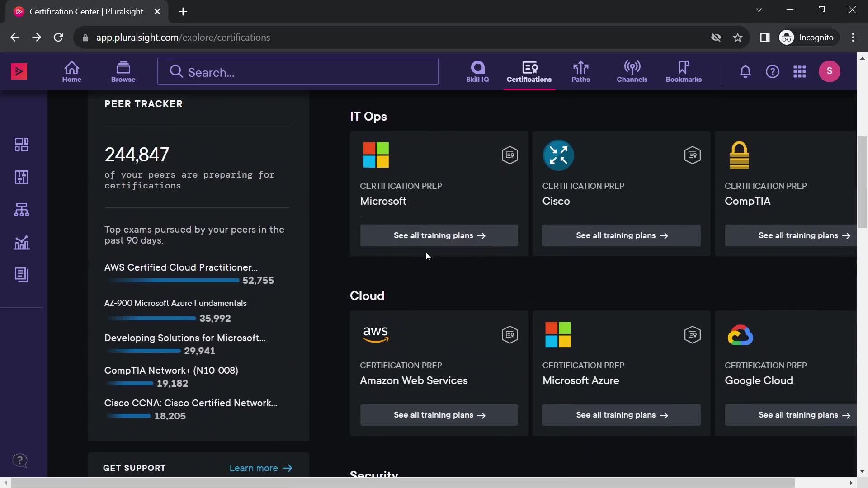
Task: Open the Channels page
Action: tap(632, 72)
